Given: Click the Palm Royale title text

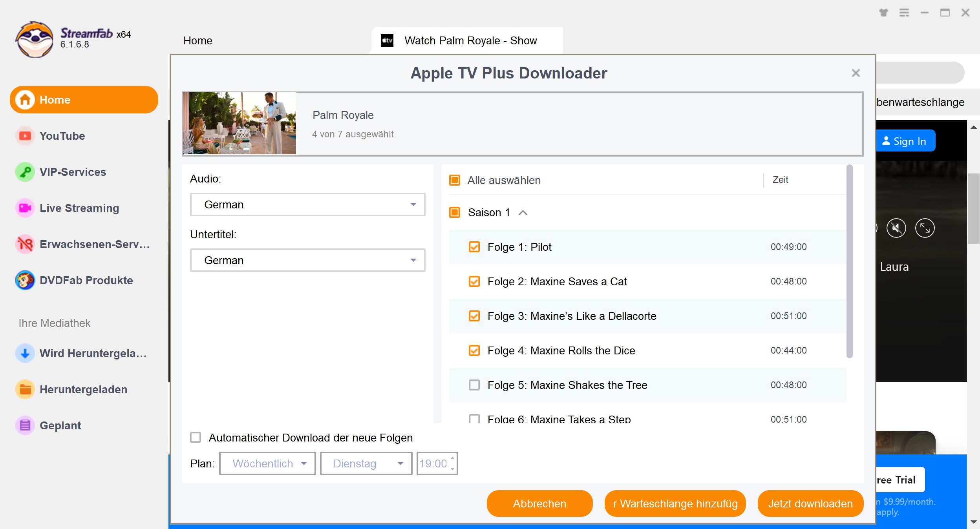Looking at the screenshot, I should (343, 115).
